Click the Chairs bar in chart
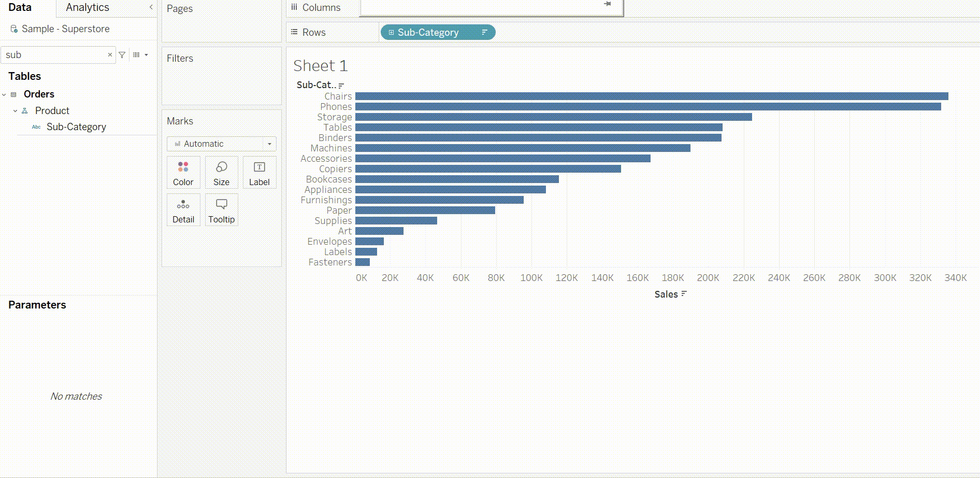 (x=652, y=96)
